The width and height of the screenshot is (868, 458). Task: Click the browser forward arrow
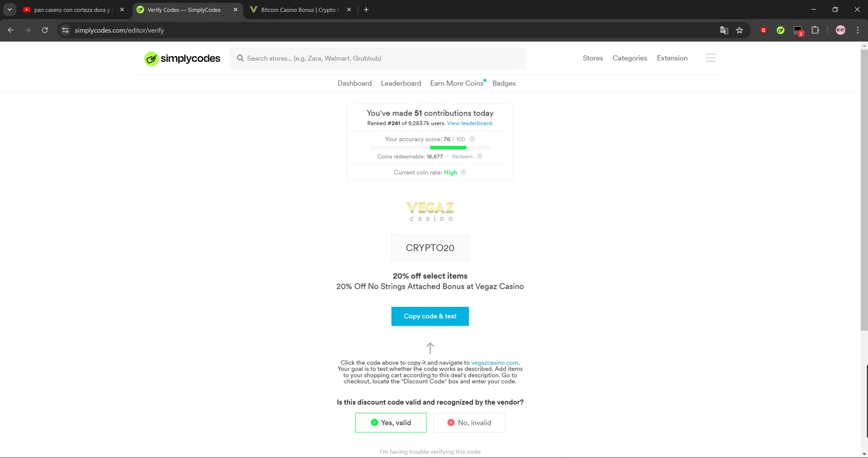(x=27, y=30)
